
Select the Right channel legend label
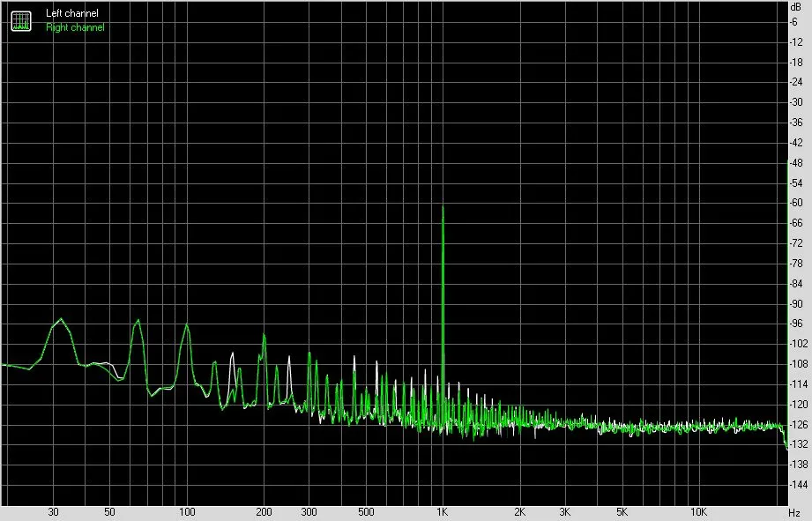pyautogui.click(x=75, y=27)
